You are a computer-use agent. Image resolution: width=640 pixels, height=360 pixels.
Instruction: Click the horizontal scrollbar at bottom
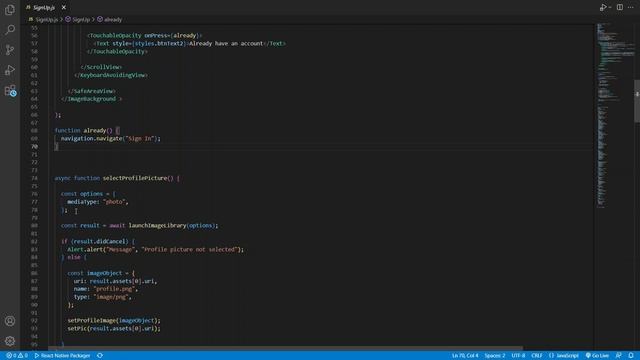tap(285, 348)
